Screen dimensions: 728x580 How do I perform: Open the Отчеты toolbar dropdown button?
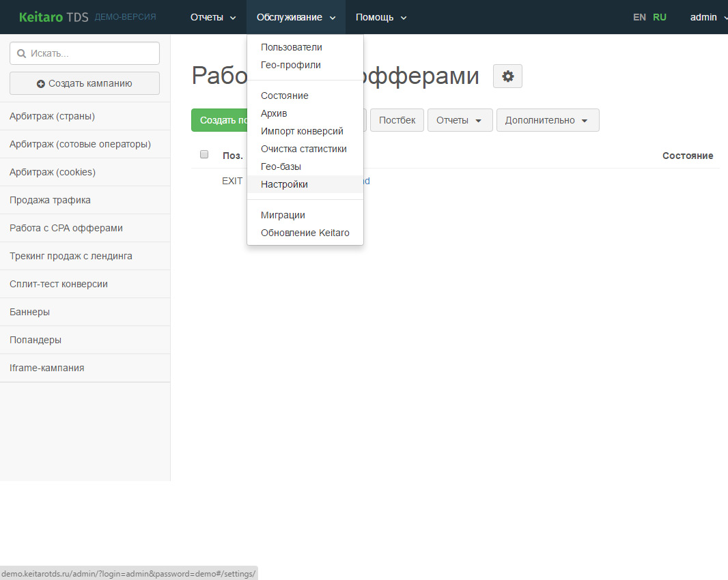click(x=459, y=120)
